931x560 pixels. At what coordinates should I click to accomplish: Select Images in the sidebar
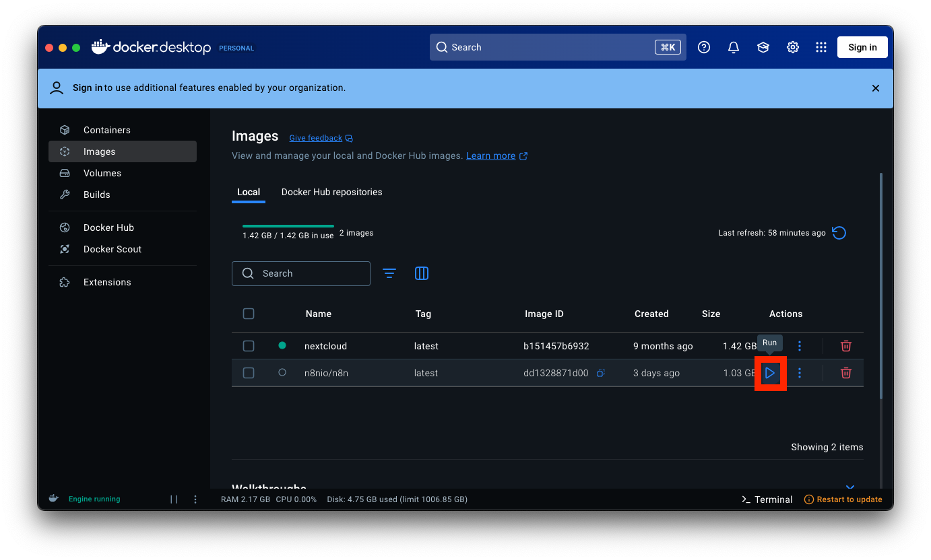click(x=123, y=151)
